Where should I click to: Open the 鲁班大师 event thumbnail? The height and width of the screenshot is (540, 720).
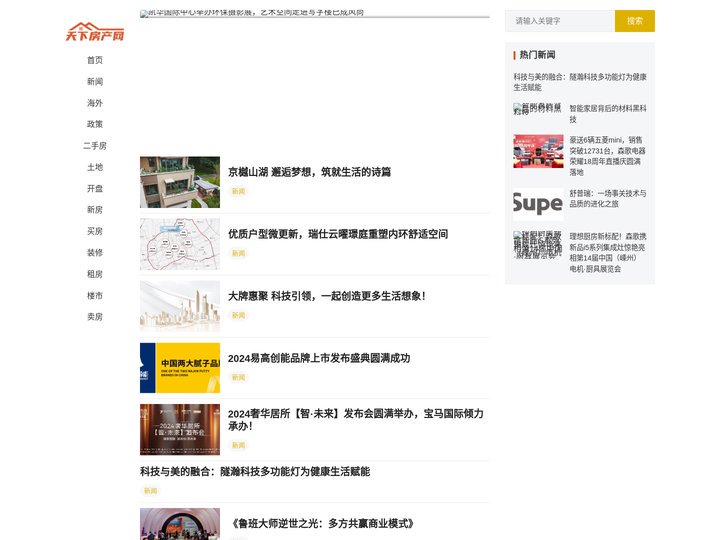click(x=180, y=524)
